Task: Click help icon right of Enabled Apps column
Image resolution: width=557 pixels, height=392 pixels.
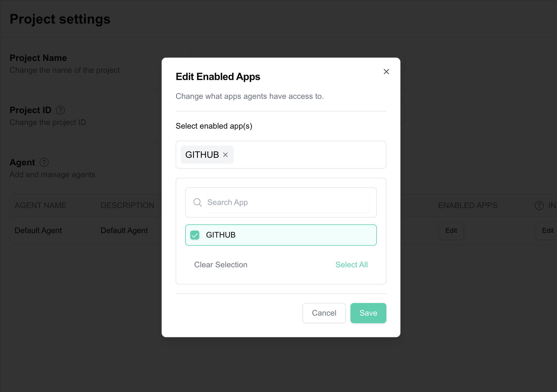Action: click(x=539, y=206)
